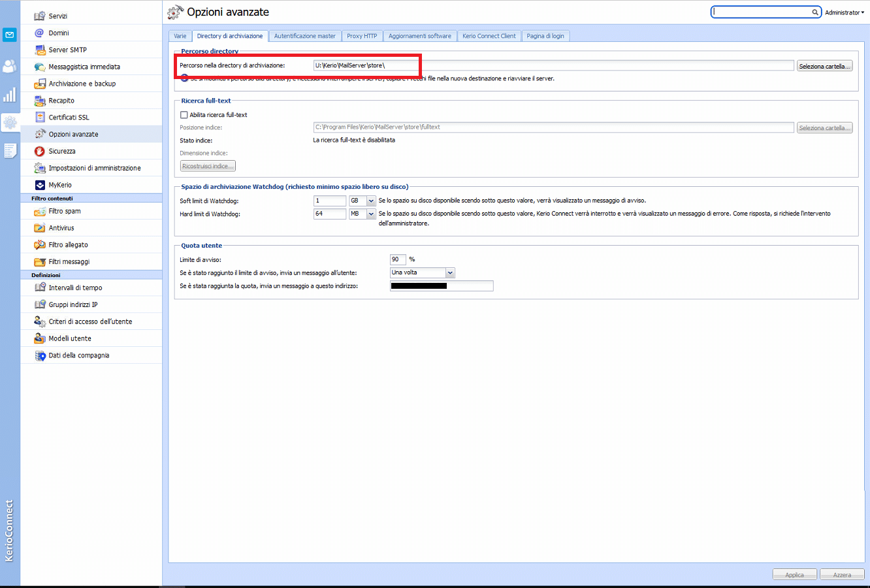The image size is (870, 588).
Task: Switch to Kerio Connect Client tab
Action: tap(489, 36)
